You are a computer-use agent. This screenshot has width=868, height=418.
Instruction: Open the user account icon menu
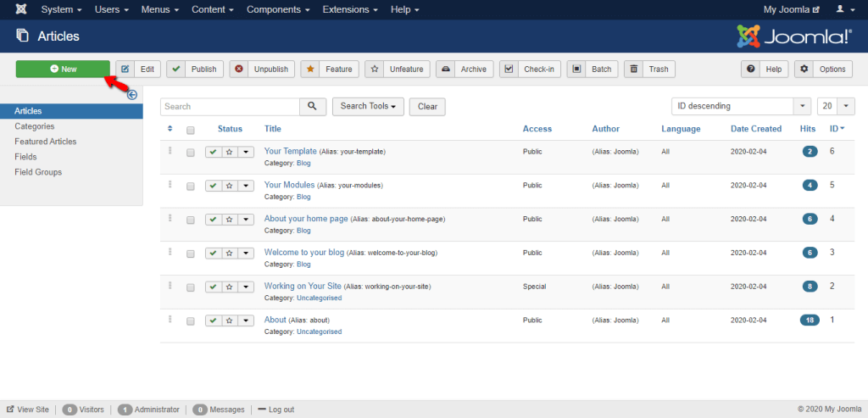[x=844, y=9]
